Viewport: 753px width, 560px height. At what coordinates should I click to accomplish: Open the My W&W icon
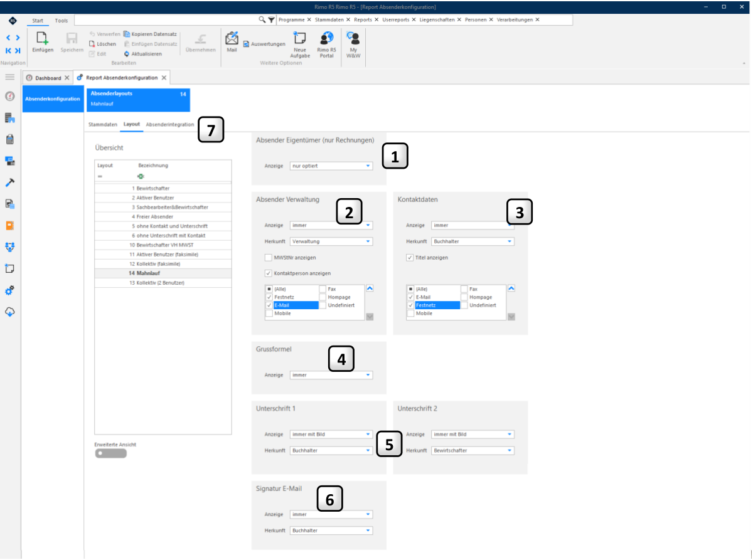[353, 38]
